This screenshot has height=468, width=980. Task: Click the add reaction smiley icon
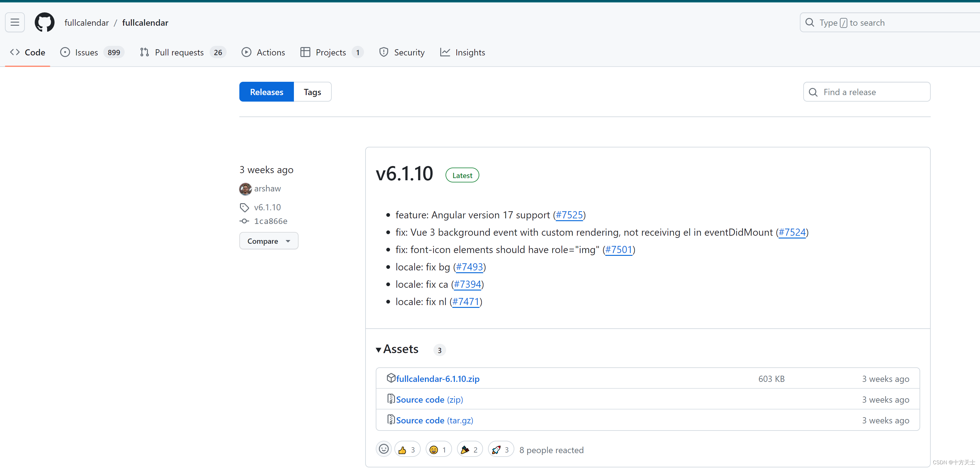click(x=384, y=449)
